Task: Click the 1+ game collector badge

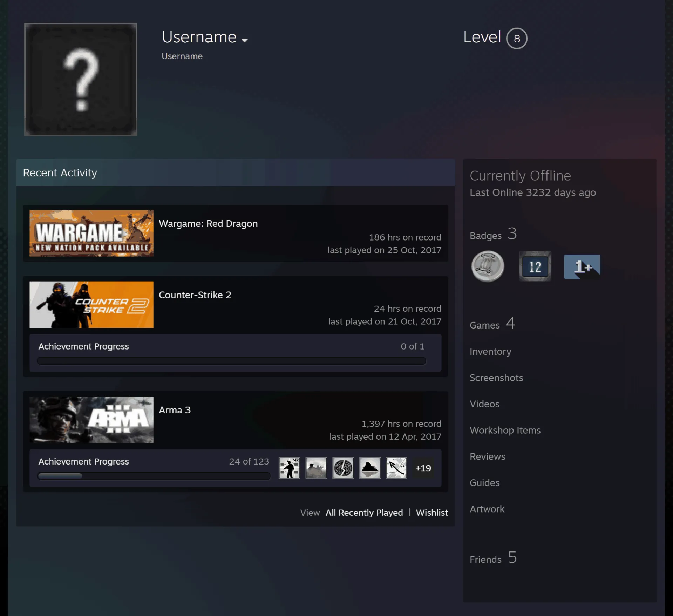Action: coord(582,267)
